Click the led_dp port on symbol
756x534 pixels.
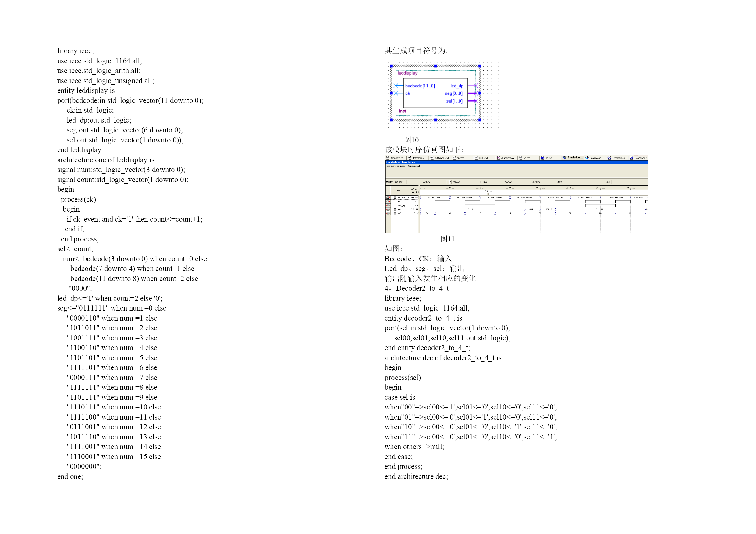(x=457, y=86)
